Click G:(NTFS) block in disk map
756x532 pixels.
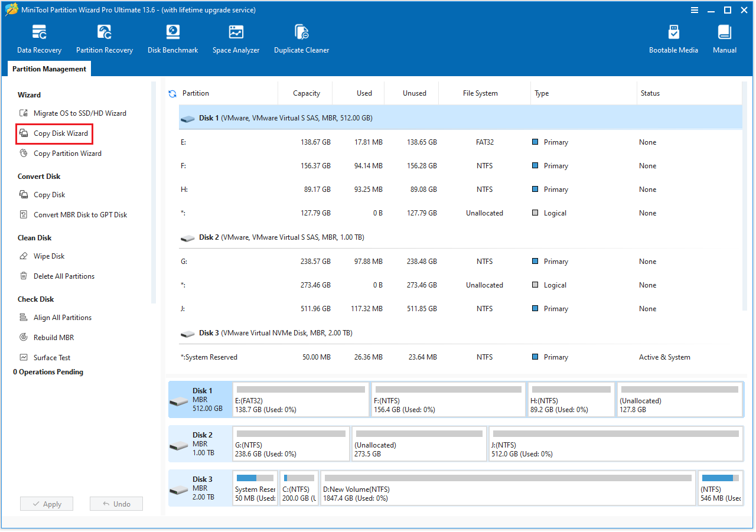tap(291, 444)
